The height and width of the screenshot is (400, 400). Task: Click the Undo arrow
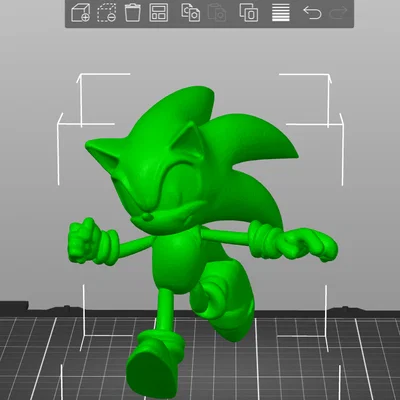[x=312, y=13]
